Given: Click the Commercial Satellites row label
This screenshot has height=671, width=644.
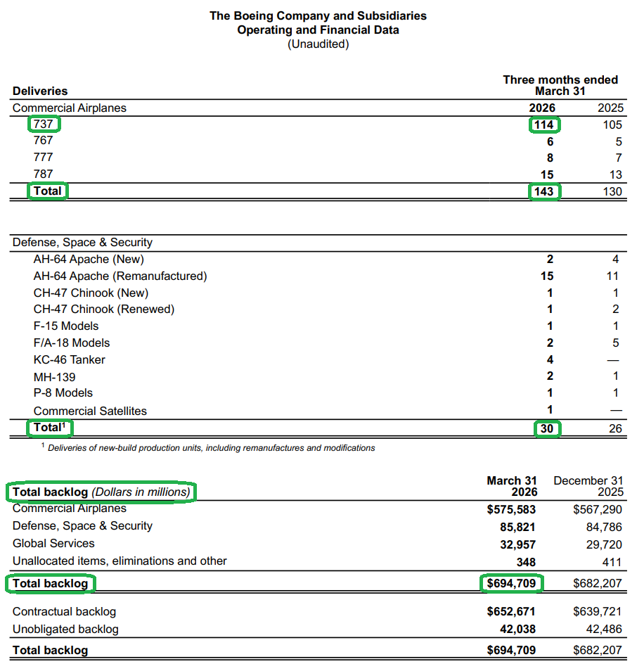Looking at the screenshot, I should (x=90, y=411).
